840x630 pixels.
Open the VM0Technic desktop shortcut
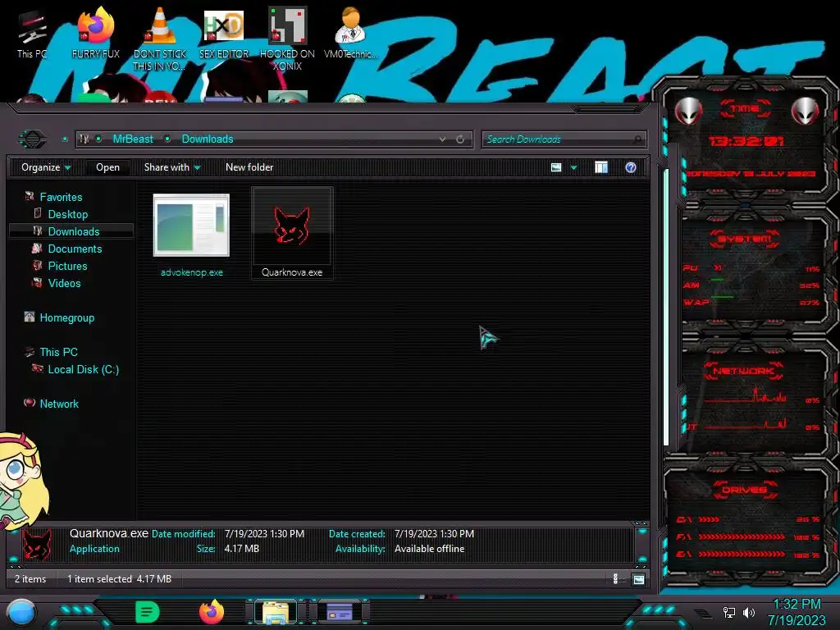tap(350, 33)
